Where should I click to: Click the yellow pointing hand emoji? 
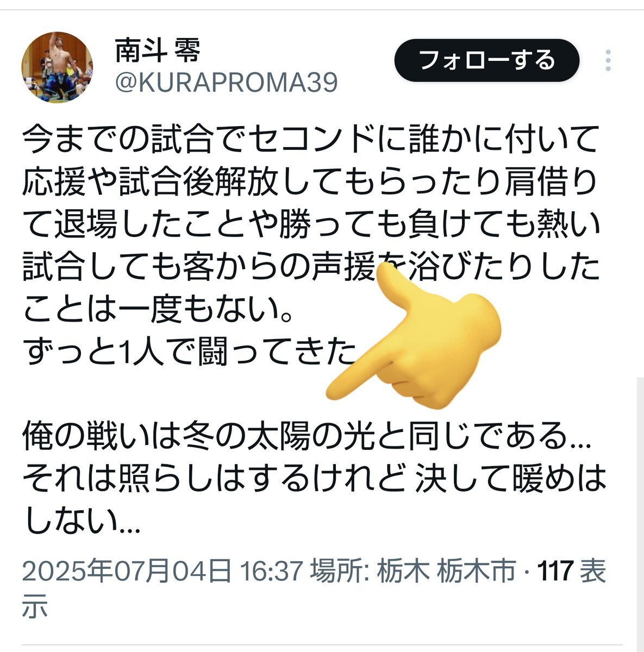pos(413,336)
